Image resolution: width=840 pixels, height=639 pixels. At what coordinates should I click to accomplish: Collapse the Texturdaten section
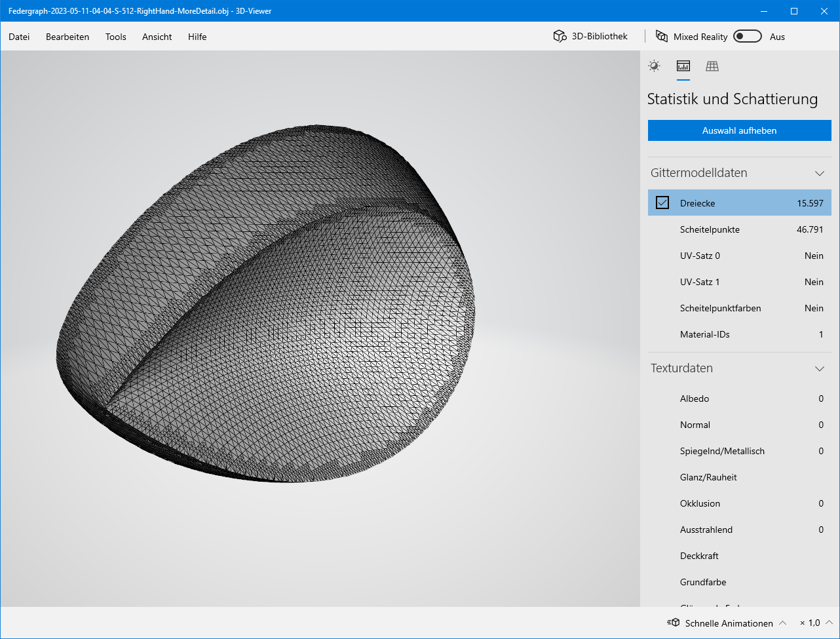pyautogui.click(x=819, y=369)
